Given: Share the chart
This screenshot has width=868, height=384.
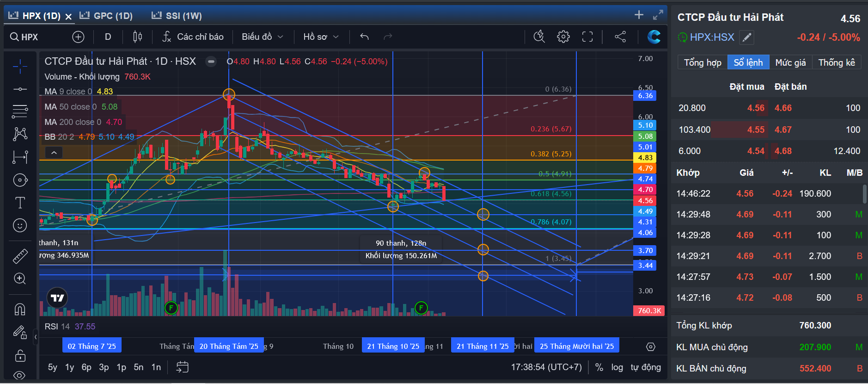Looking at the screenshot, I should tap(620, 37).
